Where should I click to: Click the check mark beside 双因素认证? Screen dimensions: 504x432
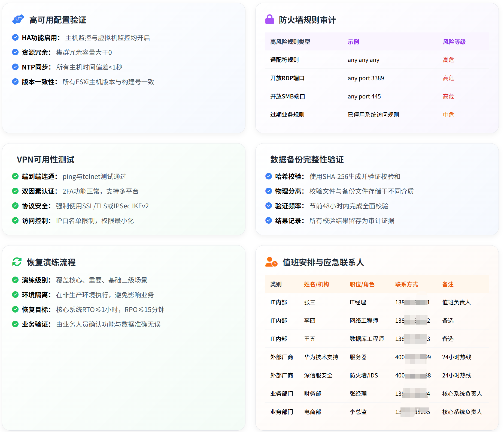[16, 191]
